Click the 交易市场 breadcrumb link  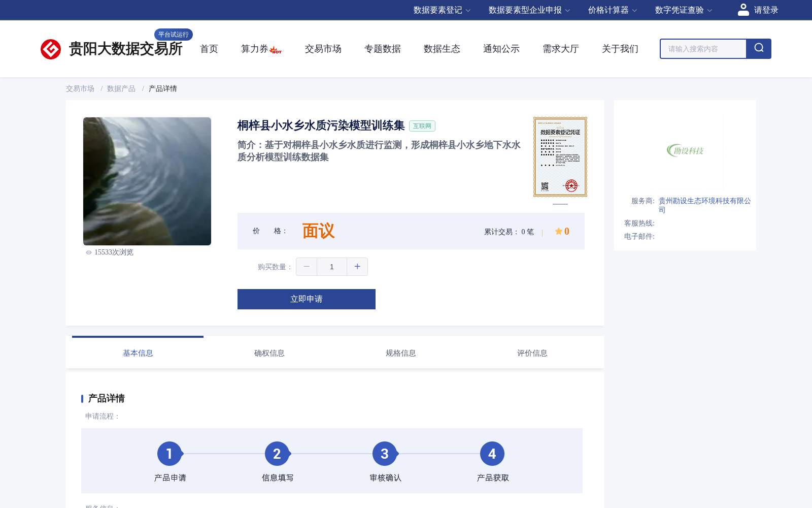[x=80, y=88]
